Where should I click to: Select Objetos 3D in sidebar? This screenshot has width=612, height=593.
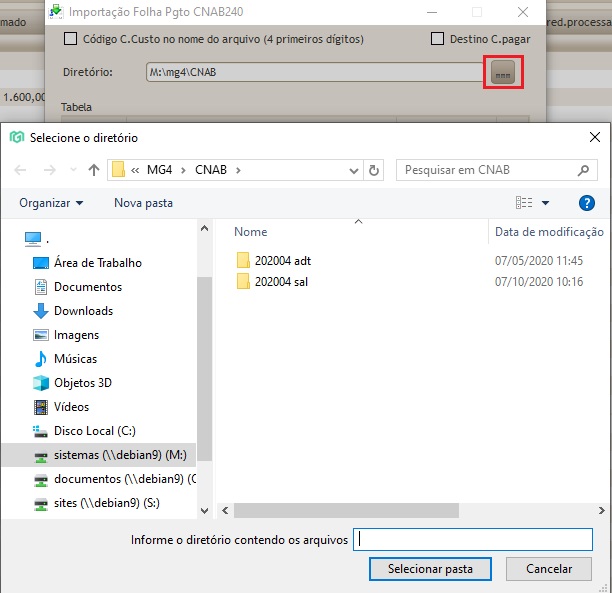[83, 383]
